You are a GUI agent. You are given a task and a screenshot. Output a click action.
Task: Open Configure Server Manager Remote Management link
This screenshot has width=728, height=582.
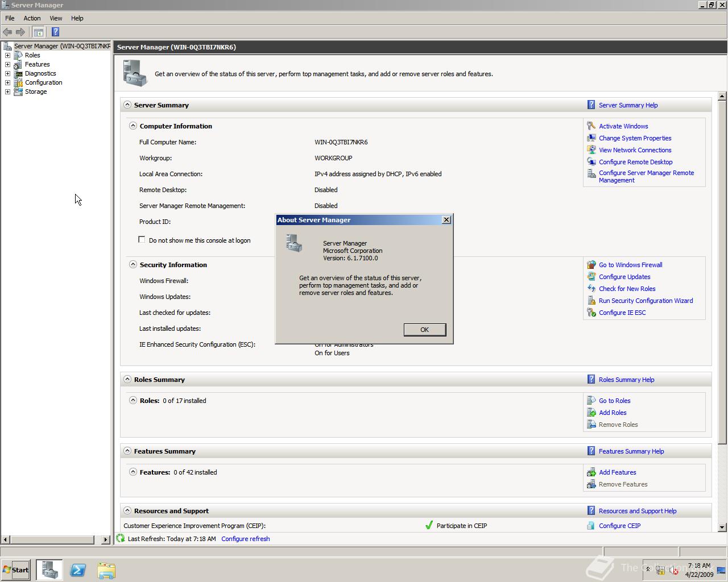tap(646, 177)
